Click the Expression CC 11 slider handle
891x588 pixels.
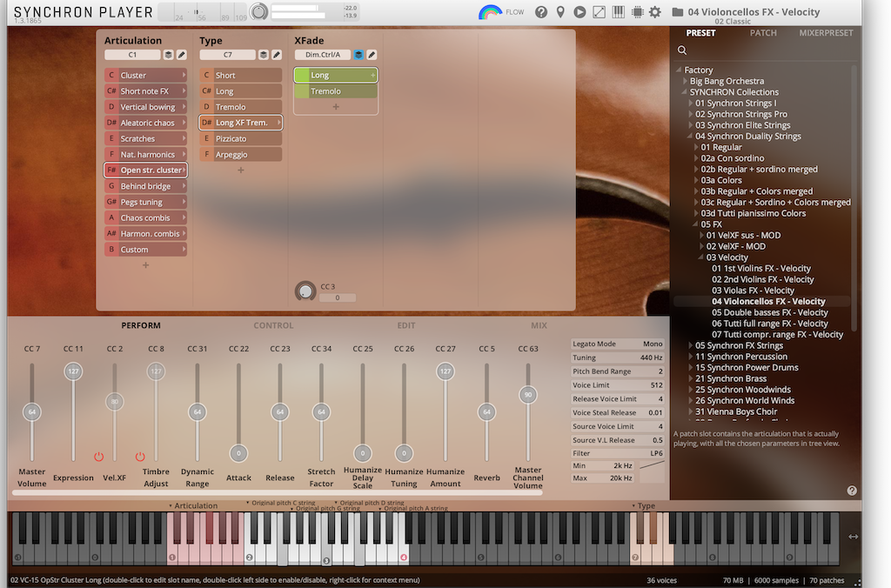point(73,371)
